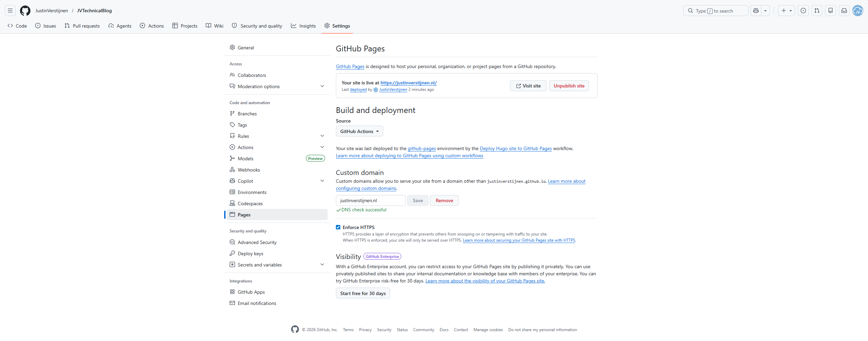The height and width of the screenshot is (341, 868).
Task: Open Learn more about deploying with custom workflows
Action: tap(409, 156)
